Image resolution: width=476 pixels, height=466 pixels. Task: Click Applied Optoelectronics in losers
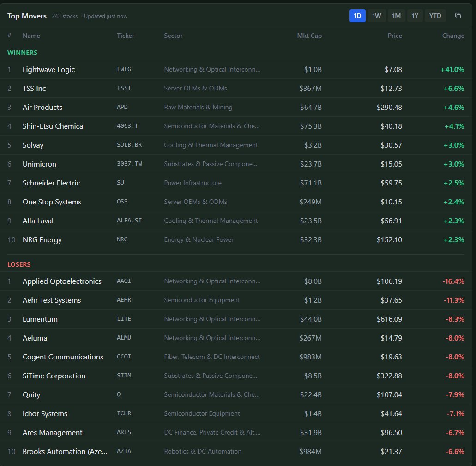[62, 281]
